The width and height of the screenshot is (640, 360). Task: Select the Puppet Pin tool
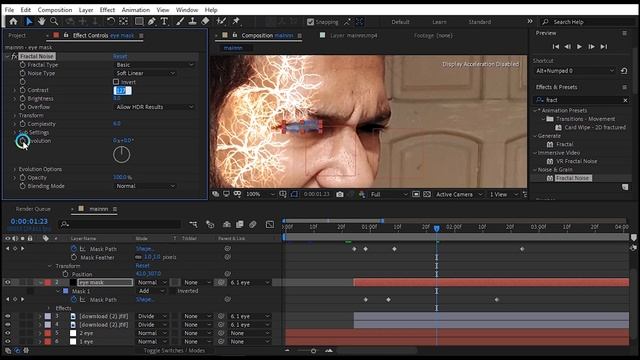pyautogui.click(x=236, y=22)
